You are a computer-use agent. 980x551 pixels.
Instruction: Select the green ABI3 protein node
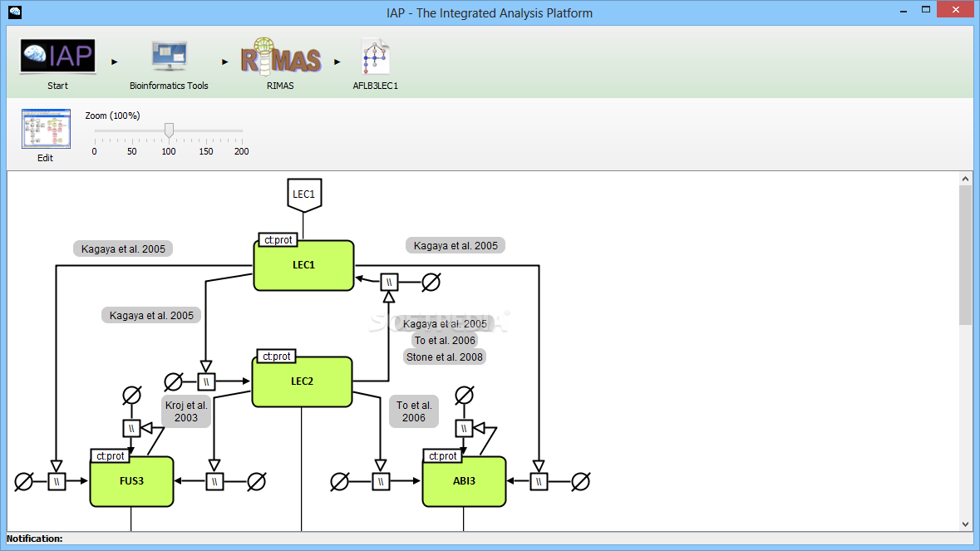464,481
